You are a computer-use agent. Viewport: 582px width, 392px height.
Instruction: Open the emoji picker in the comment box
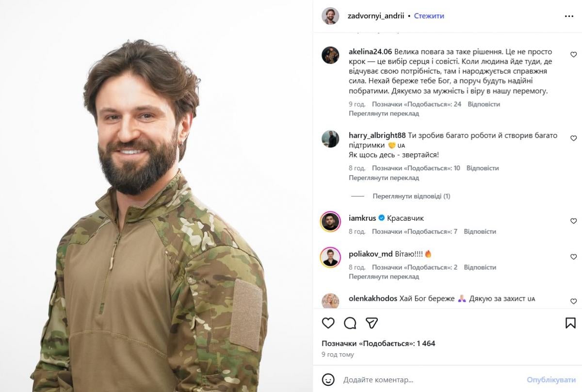coord(328,379)
